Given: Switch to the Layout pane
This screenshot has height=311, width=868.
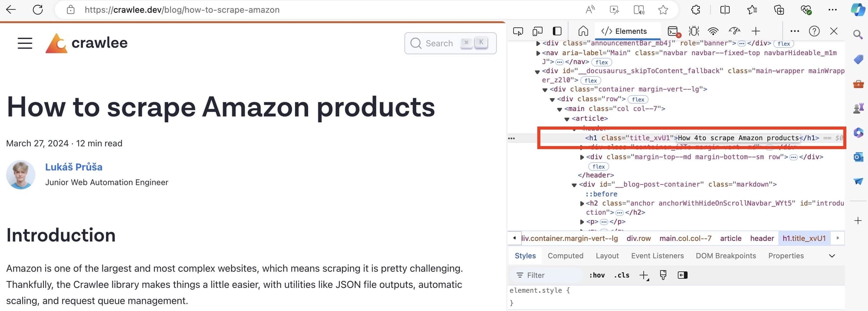Looking at the screenshot, I should click(607, 256).
